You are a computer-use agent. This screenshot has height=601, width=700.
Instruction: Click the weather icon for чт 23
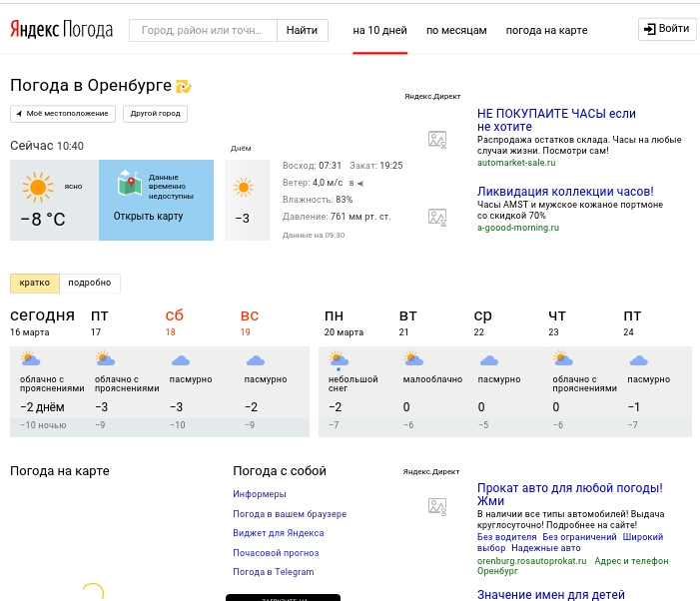coord(563,358)
